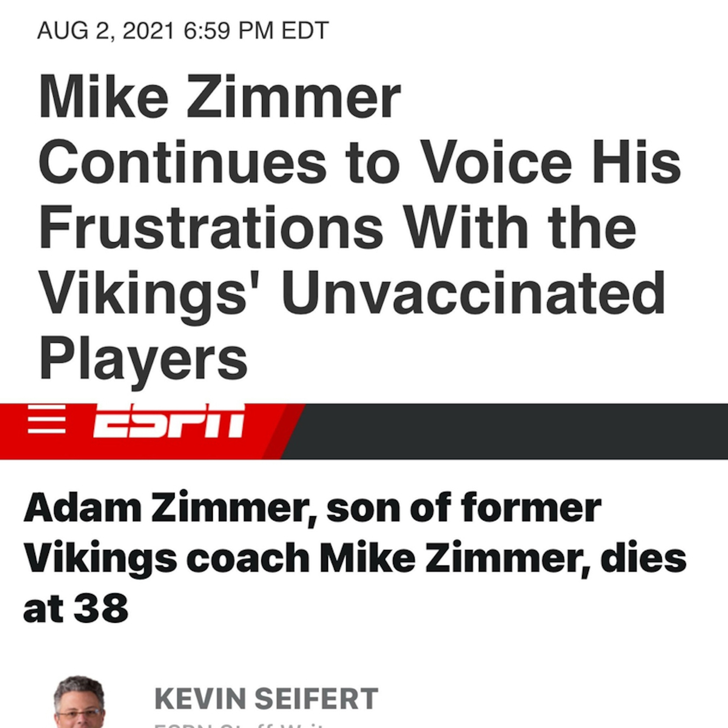
Task: Click the Aug 2, 2021 timestamp
Action: 106,30
